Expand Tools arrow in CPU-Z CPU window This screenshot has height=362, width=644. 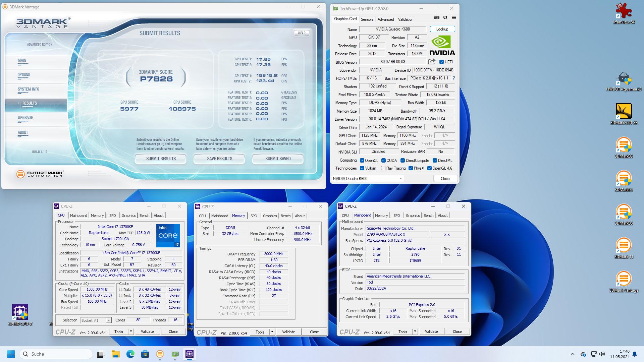pos(131,332)
